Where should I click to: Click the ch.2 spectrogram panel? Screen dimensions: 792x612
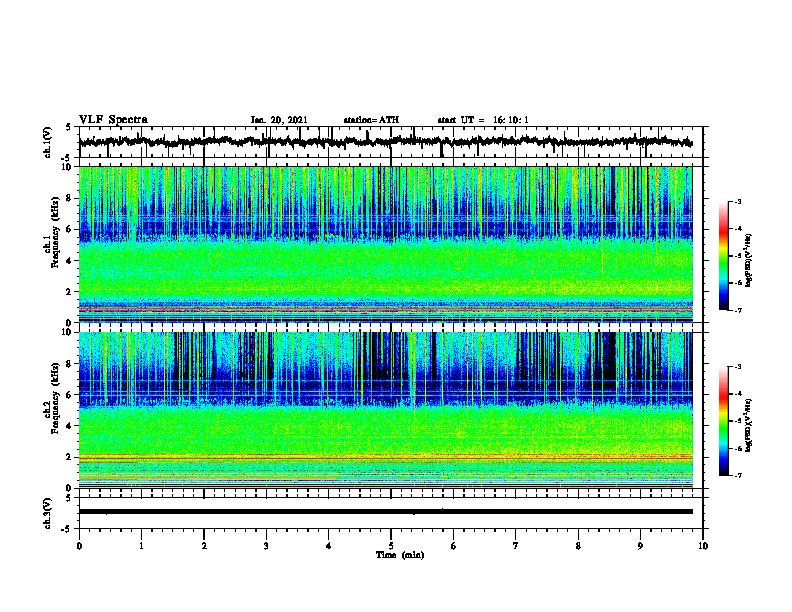385,410
